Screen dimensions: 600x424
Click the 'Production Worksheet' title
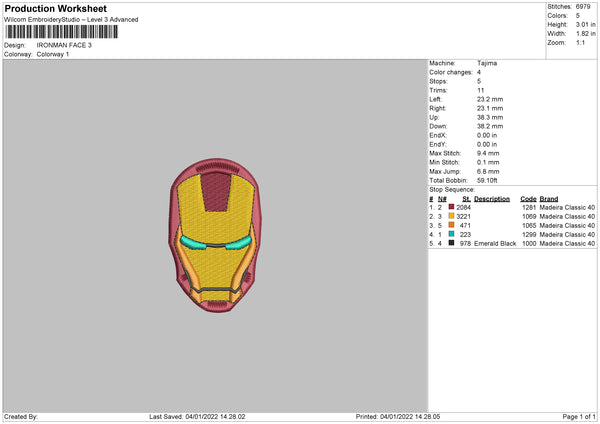coord(55,8)
